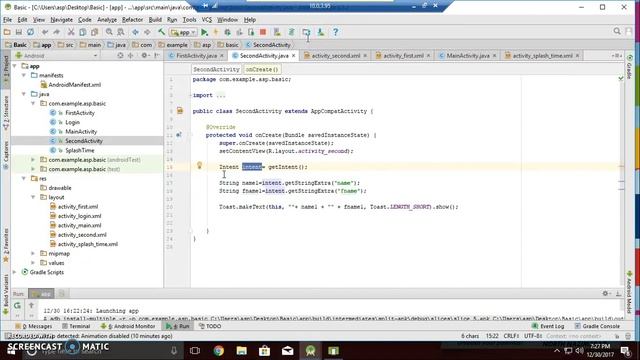Screen dimensions: 640x360
Task: Click the Debug app bug icon
Action: click(x=228, y=32)
